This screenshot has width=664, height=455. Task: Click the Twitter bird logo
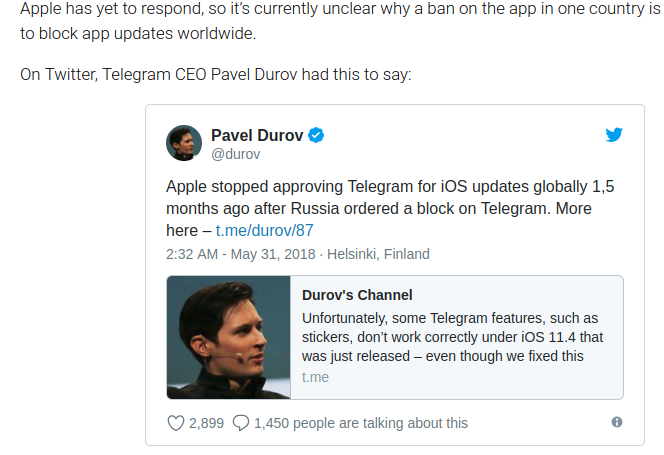coord(614,135)
